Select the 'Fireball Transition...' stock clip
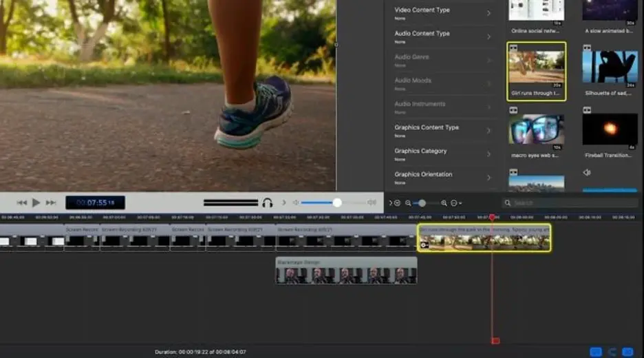This screenshot has height=358, width=644. coord(610,129)
